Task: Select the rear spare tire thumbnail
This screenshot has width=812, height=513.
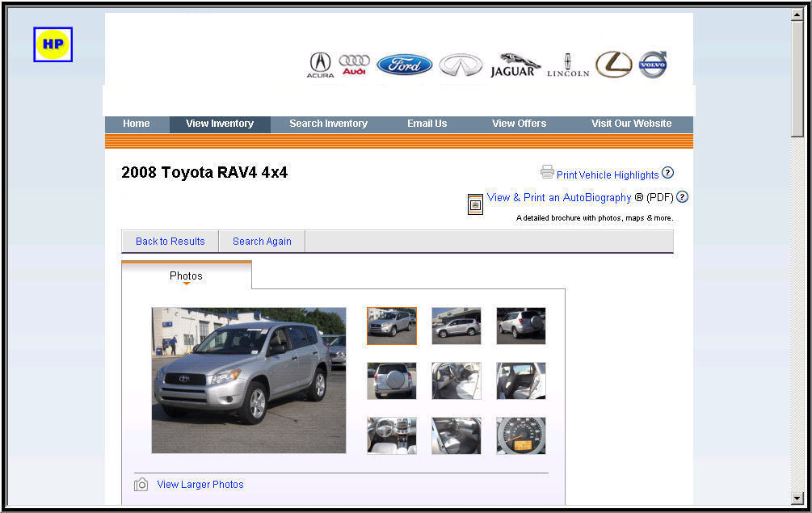Action: click(392, 381)
